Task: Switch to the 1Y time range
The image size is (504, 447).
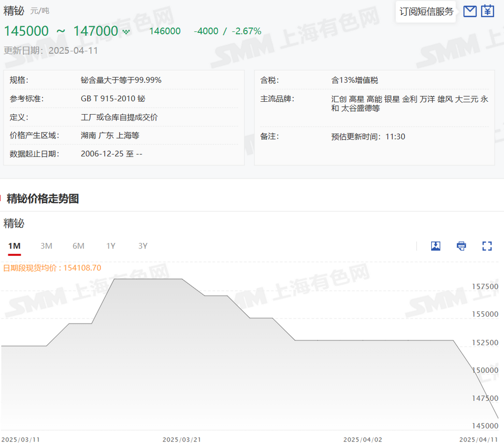Action: click(x=111, y=246)
